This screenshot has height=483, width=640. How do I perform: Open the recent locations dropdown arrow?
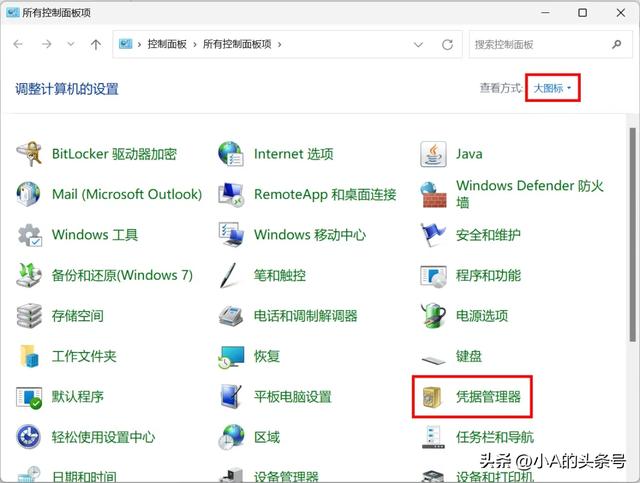click(71, 44)
